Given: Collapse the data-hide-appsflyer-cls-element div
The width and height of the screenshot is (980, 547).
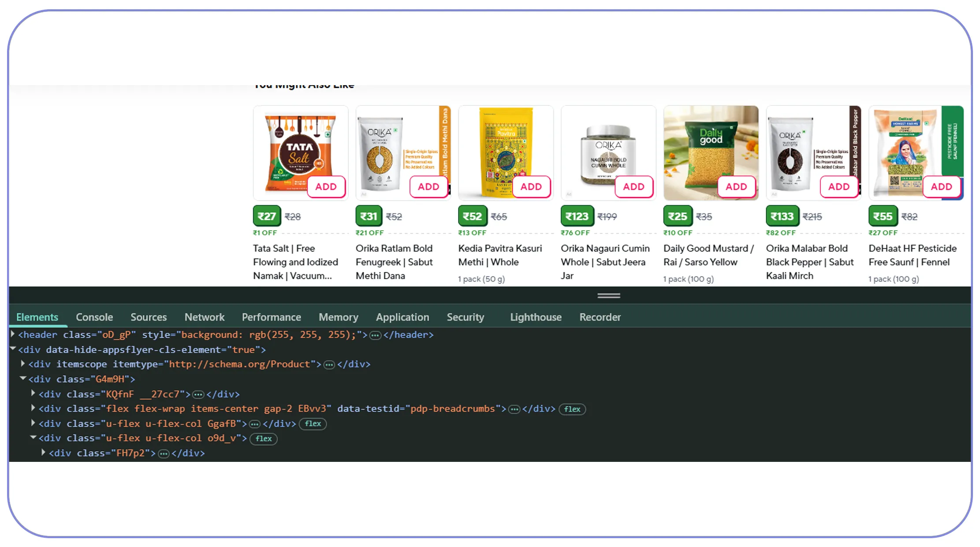Looking at the screenshot, I should (x=13, y=349).
